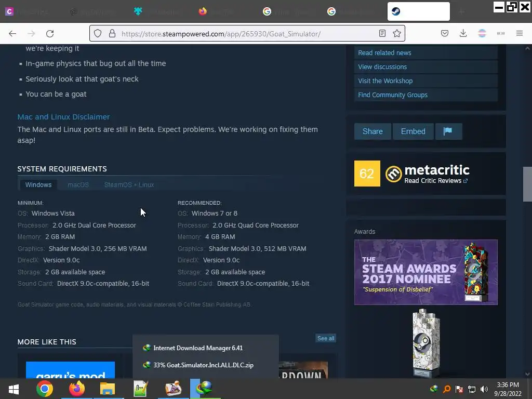Click the Share button
532x399 pixels.
tap(373, 131)
